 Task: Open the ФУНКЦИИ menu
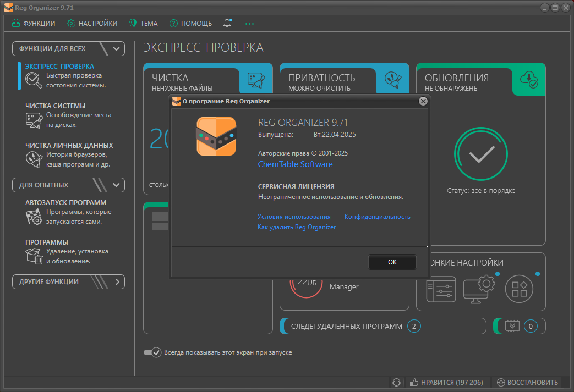tap(34, 24)
